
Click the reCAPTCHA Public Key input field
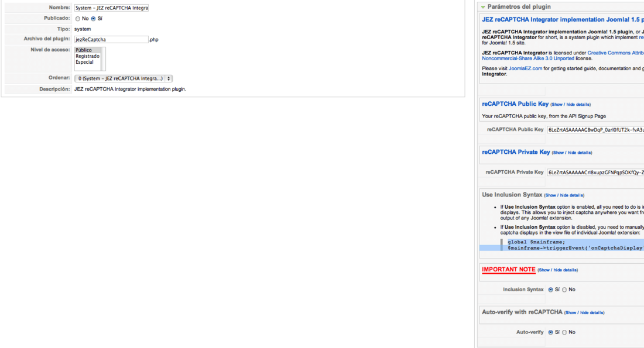pyautogui.click(x=595, y=130)
